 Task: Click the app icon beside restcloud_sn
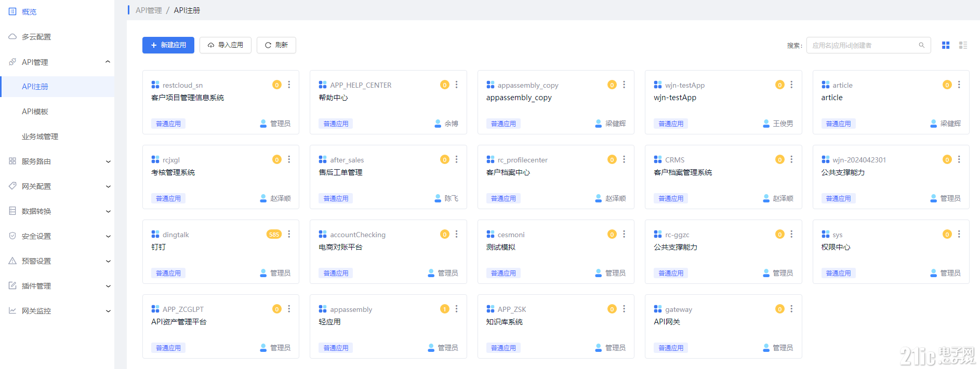(x=155, y=85)
